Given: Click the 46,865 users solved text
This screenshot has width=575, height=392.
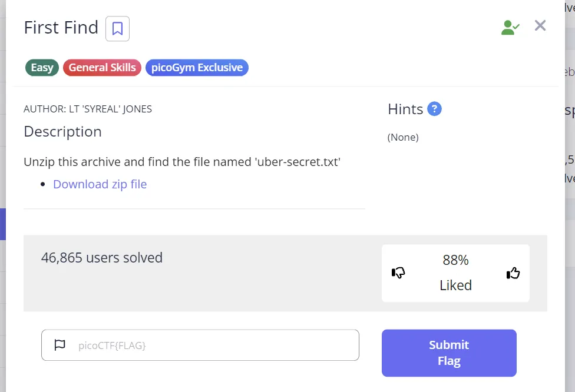Looking at the screenshot, I should 101,258.
